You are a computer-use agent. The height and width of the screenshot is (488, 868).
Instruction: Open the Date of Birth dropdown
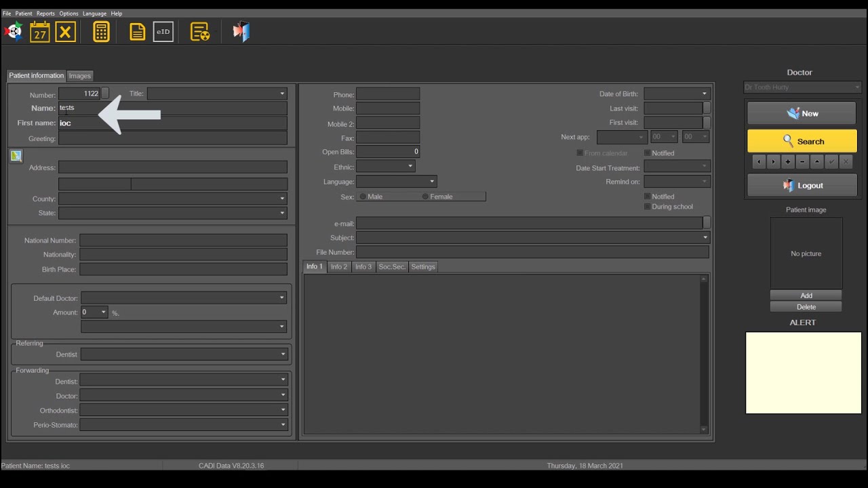(676, 94)
